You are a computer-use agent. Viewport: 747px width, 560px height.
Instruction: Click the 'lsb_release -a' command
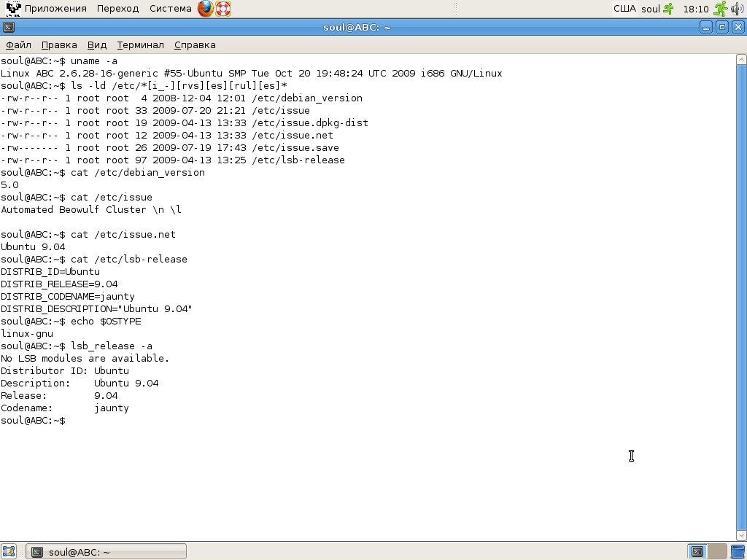112,346
